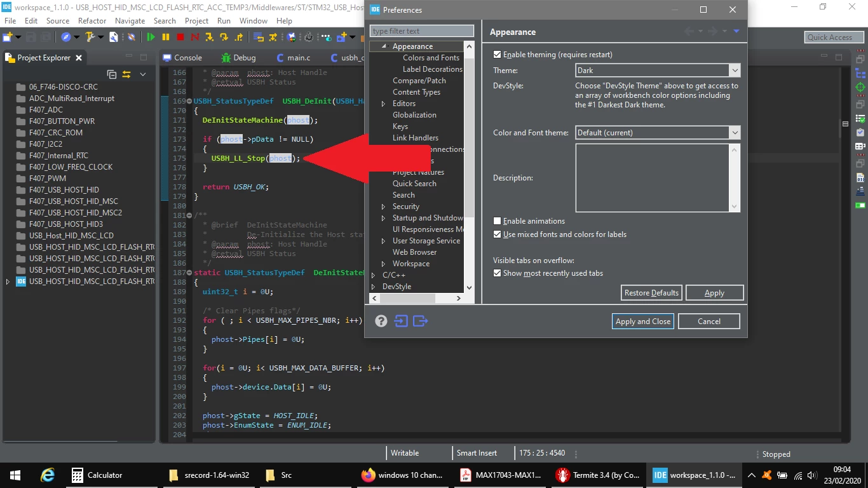The image size is (868, 488).
Task: Click Collapse All in Project Explorer
Action: [x=112, y=74]
